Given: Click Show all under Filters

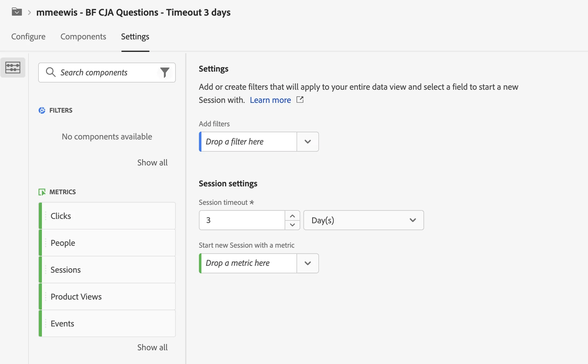Looking at the screenshot, I should pos(152,163).
